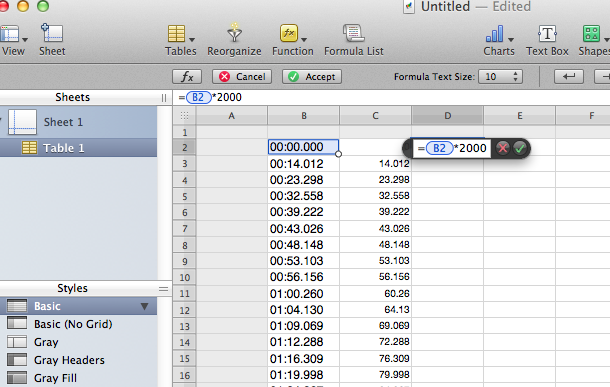Apply the Basic table style
610x387 pixels.
click(79, 306)
